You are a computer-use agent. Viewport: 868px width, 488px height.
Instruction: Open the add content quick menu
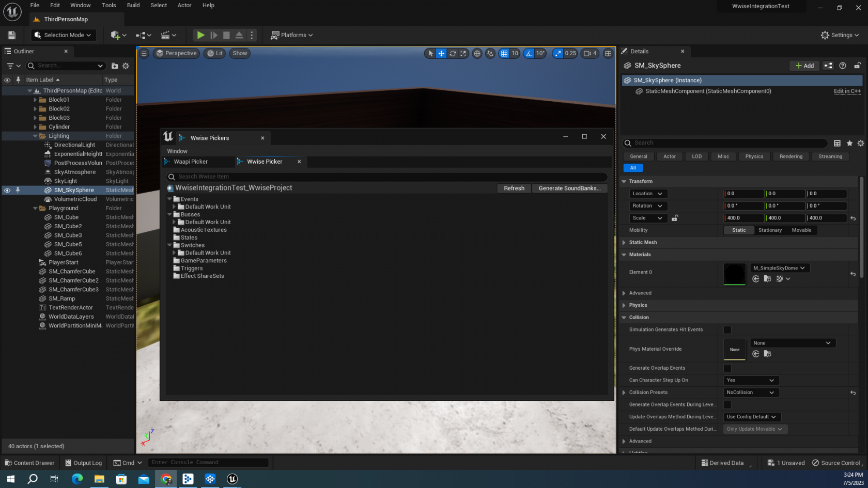118,35
